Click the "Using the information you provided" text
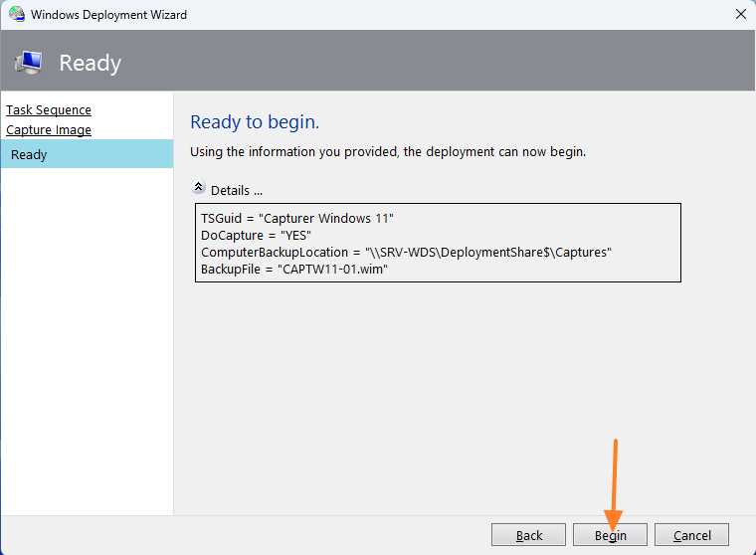 click(x=388, y=152)
